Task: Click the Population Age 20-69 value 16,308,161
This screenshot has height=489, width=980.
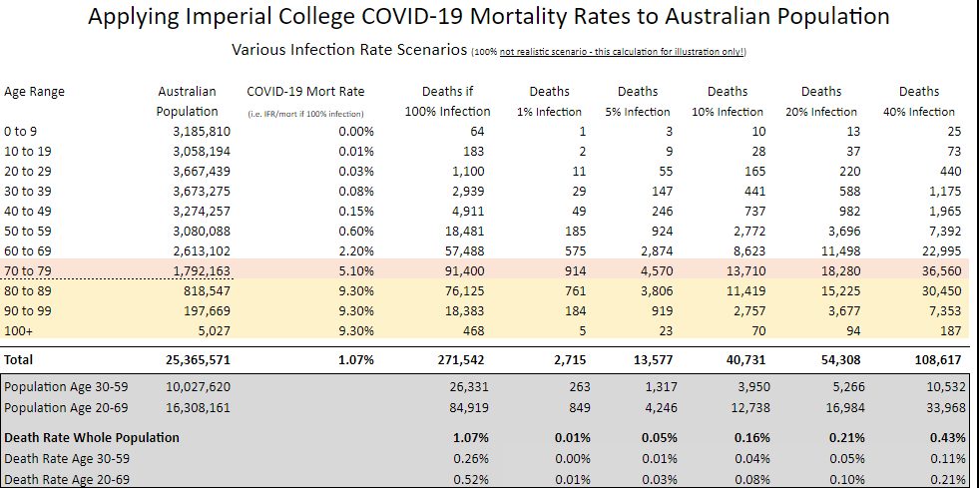Action: (199, 408)
